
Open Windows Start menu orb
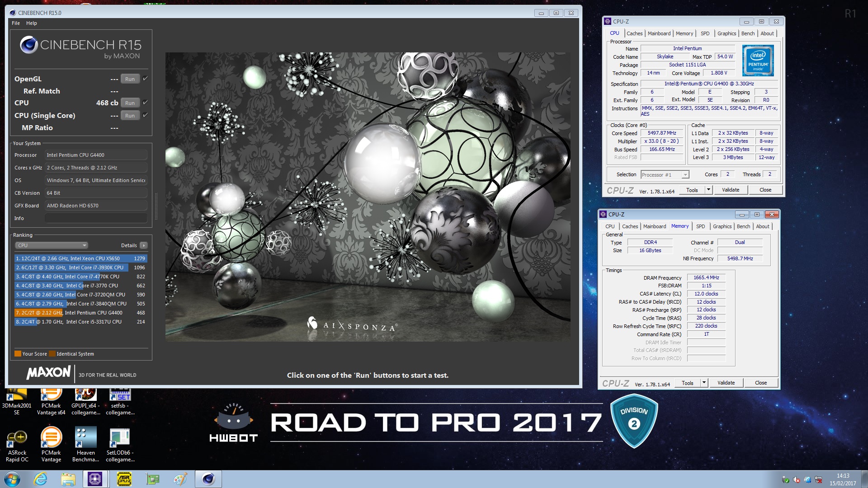pos(12,479)
